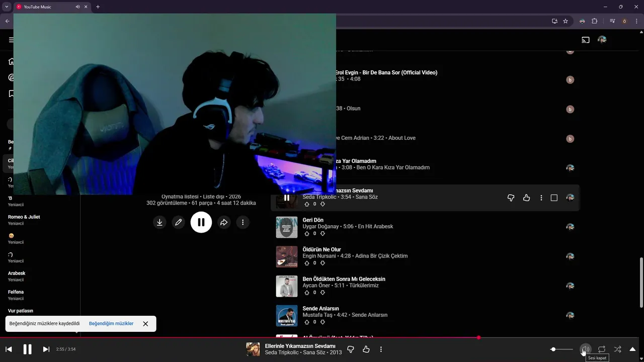Pause from Seda Tripkolic row thumbnail
Image resolution: width=644 pixels, height=362 pixels.
coord(287,198)
